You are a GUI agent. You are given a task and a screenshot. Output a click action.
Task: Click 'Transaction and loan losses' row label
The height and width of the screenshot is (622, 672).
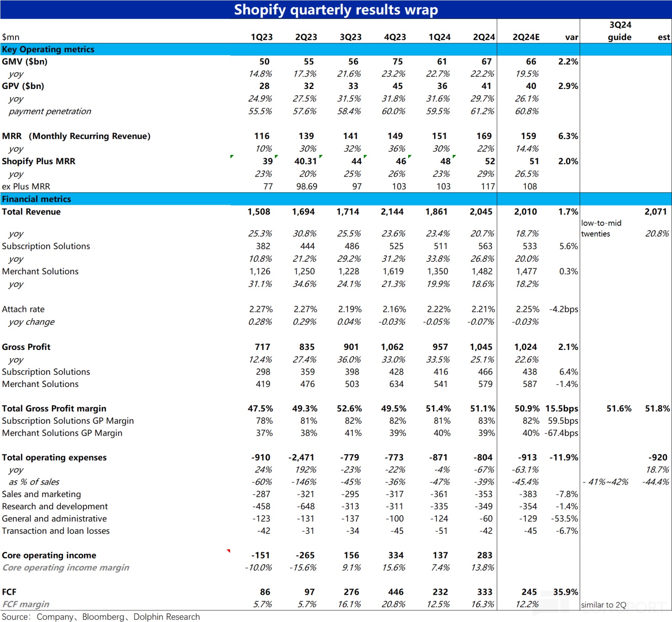tap(56, 531)
